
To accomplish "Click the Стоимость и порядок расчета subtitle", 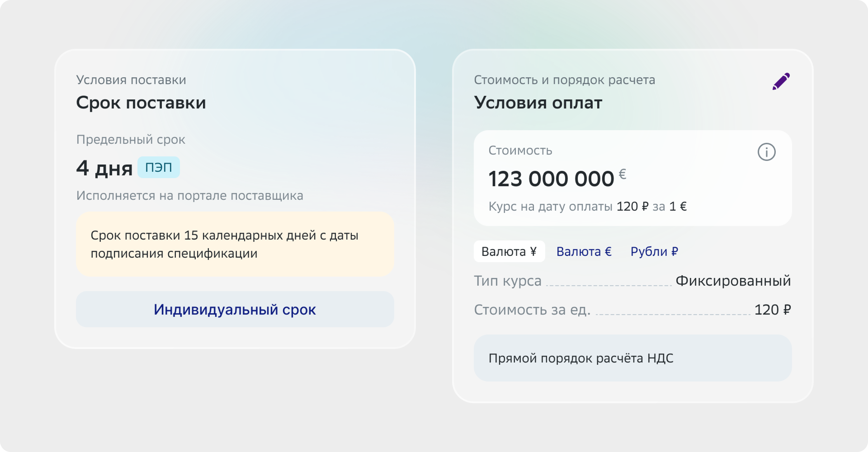I will click(x=564, y=80).
